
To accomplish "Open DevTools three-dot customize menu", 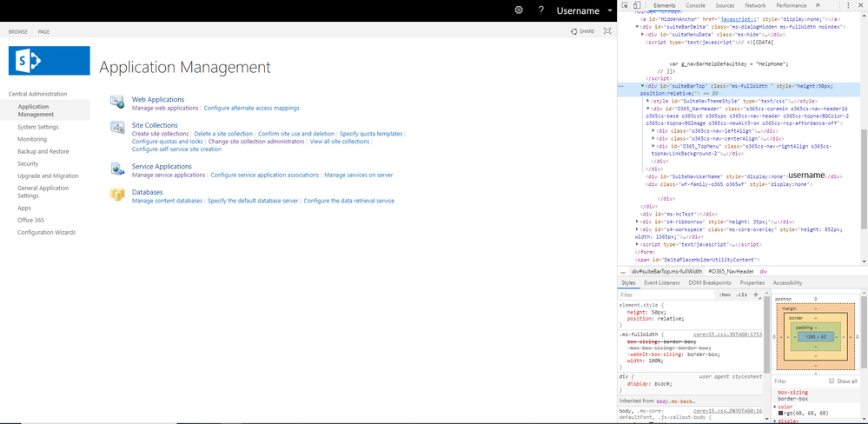I will click(848, 5).
